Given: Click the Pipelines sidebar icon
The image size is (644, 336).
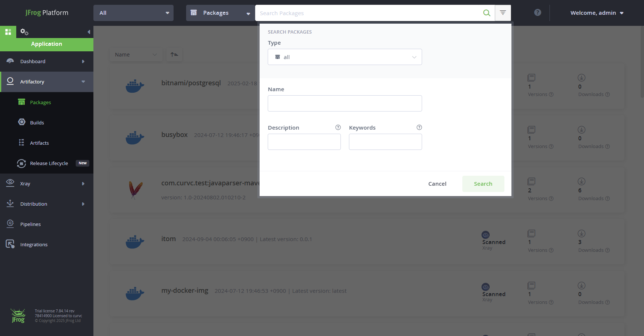Looking at the screenshot, I should (x=10, y=224).
